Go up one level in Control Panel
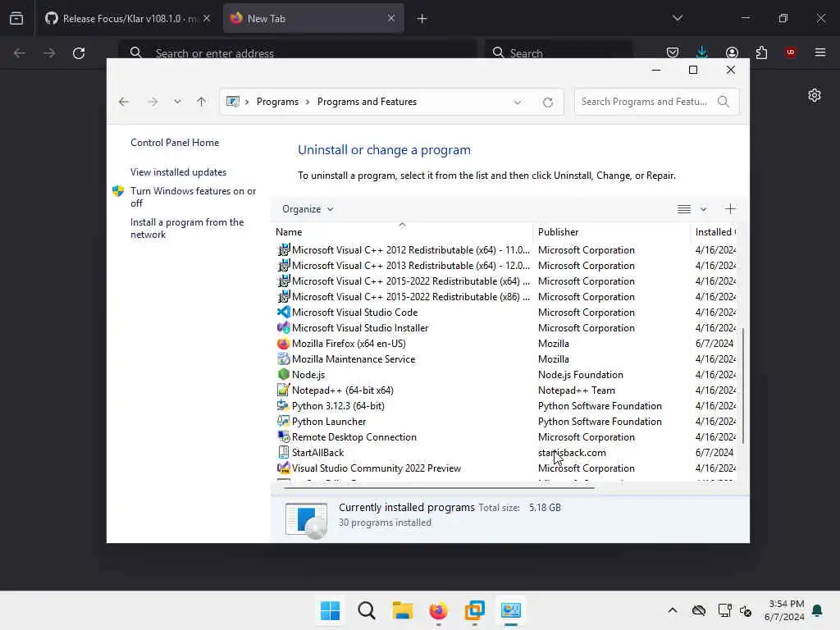840x630 pixels. 202,102
